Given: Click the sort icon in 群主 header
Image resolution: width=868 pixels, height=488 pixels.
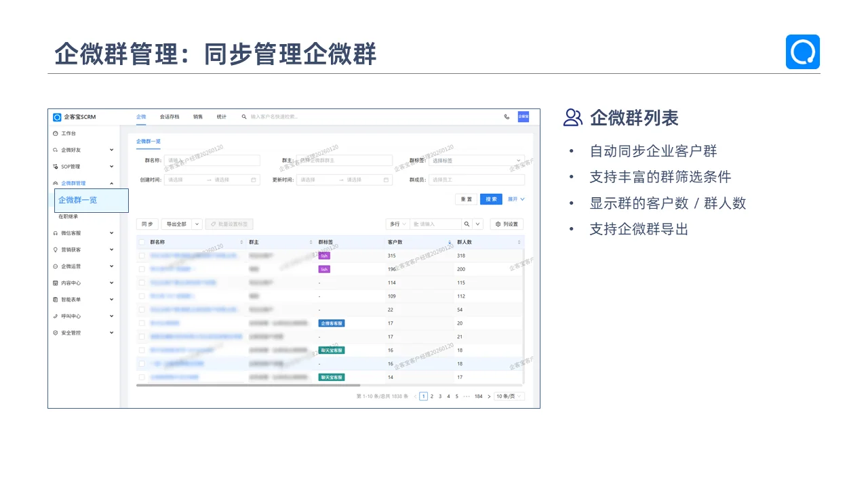Looking at the screenshot, I should (311, 242).
